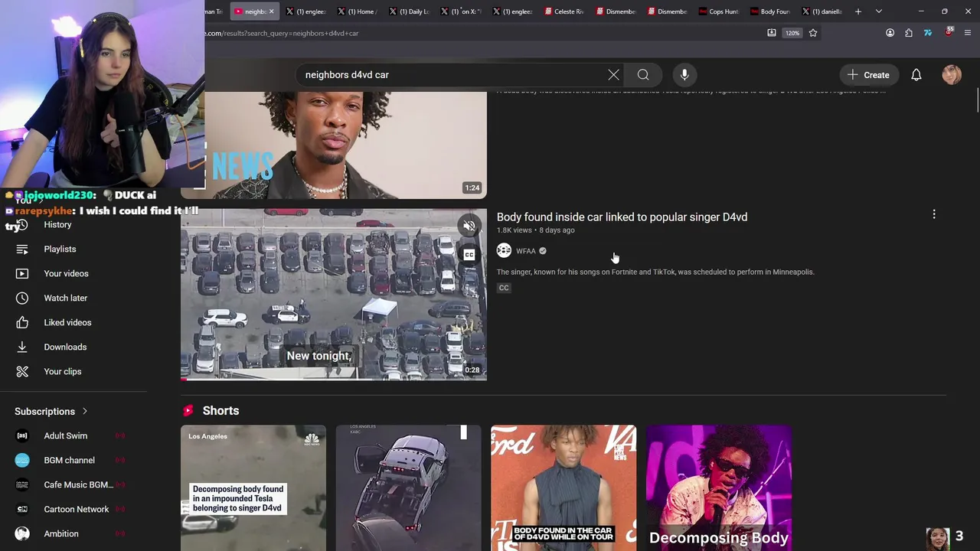The image size is (980, 551).
Task: Open Playlists in the sidebar
Action: pyautogui.click(x=60, y=249)
